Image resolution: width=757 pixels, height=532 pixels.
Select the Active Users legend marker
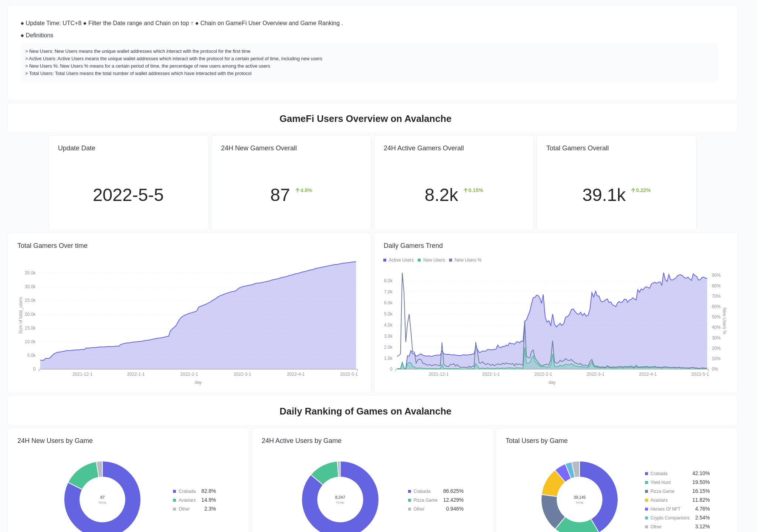(385, 260)
